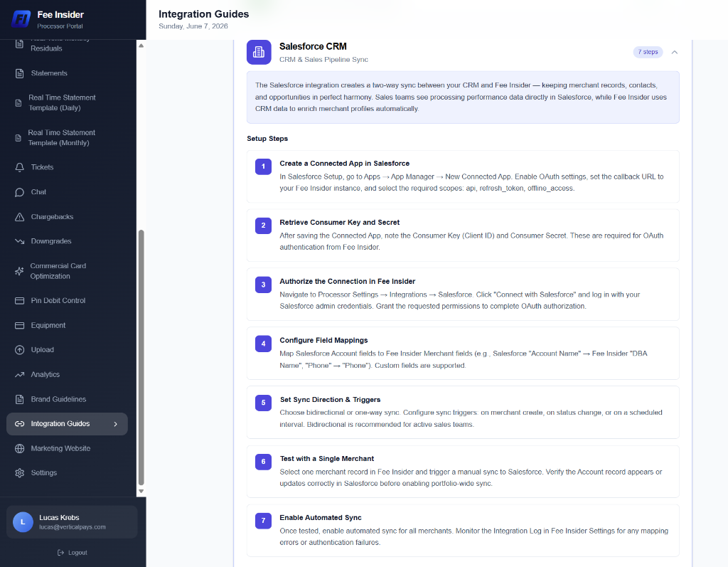Click the sidebar scrollbar down arrow
The height and width of the screenshot is (567, 728).
(141, 492)
